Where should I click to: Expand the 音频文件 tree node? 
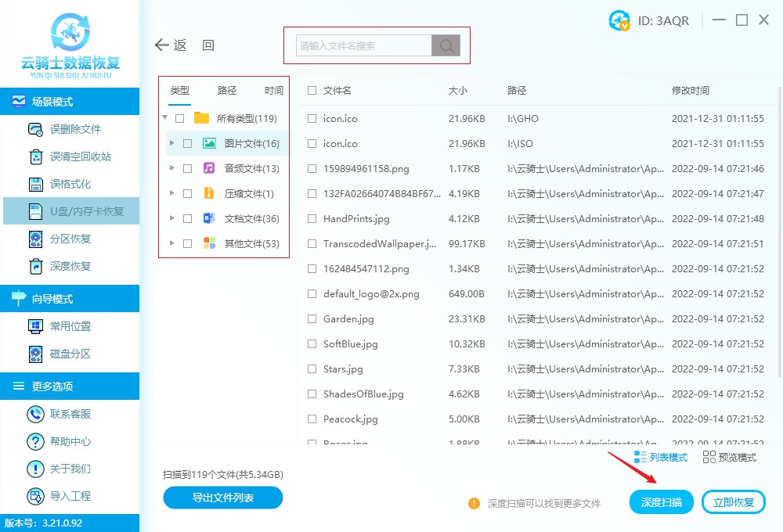click(173, 168)
